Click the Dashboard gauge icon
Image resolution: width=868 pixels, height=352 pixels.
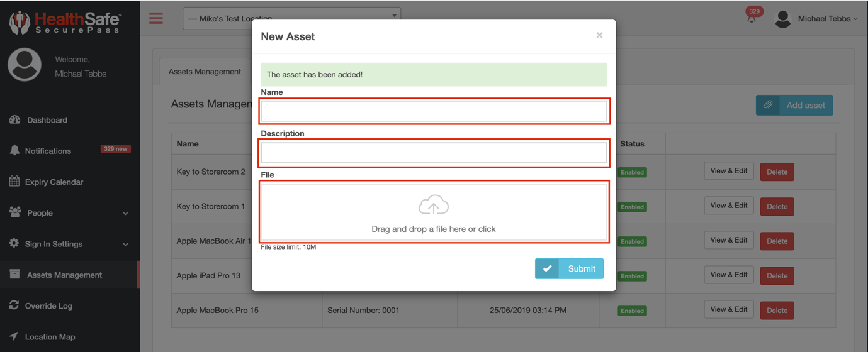14,120
